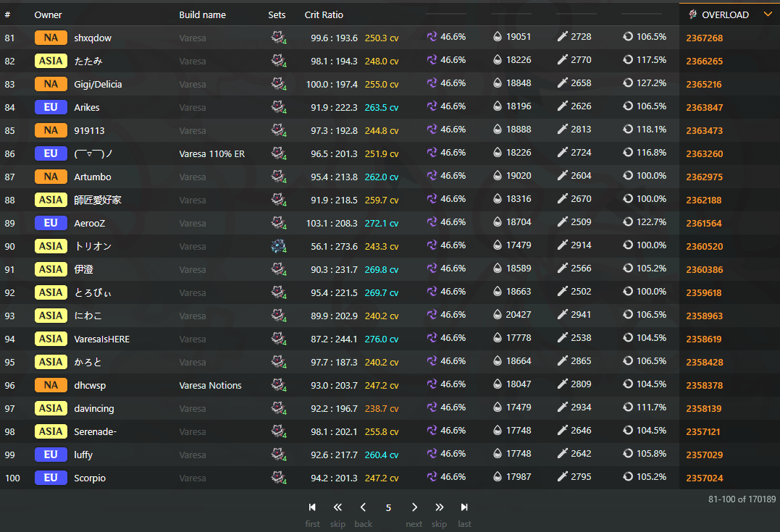Click the EU region badge beside luffy
This screenshot has height=532, width=780.
(51, 455)
